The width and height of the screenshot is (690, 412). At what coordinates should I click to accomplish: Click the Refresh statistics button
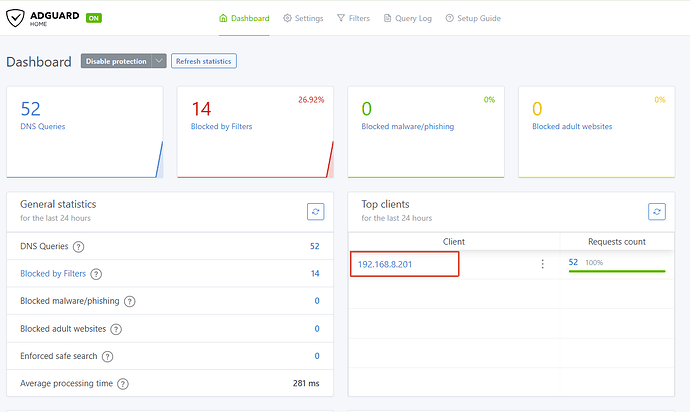[204, 61]
